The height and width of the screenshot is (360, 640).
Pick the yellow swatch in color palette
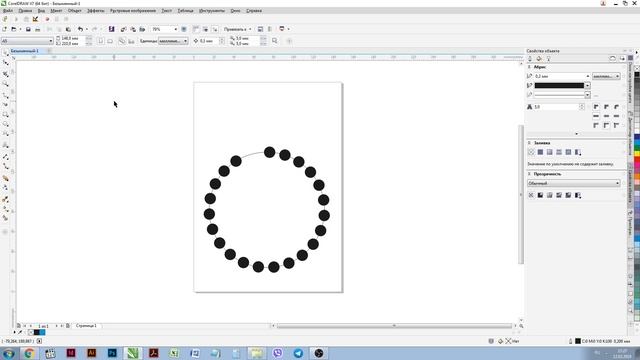pyautogui.click(x=637, y=154)
